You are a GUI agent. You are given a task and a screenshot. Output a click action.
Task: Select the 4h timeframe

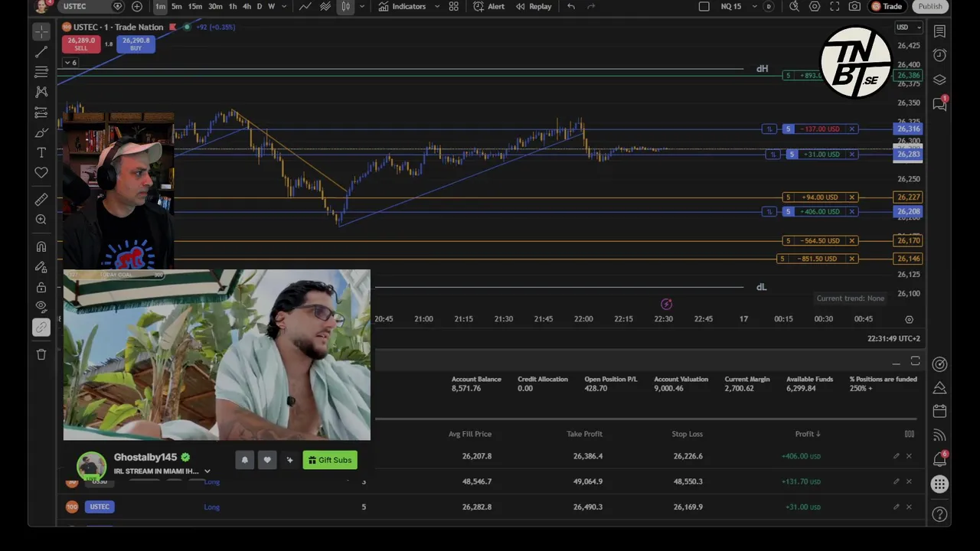click(247, 6)
